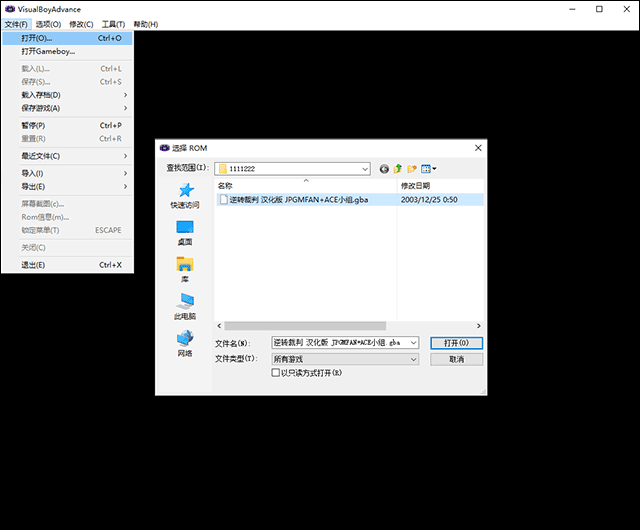This screenshot has width=640, height=530.
Task: Open the 帮助(H) menu
Action: pyautogui.click(x=146, y=24)
